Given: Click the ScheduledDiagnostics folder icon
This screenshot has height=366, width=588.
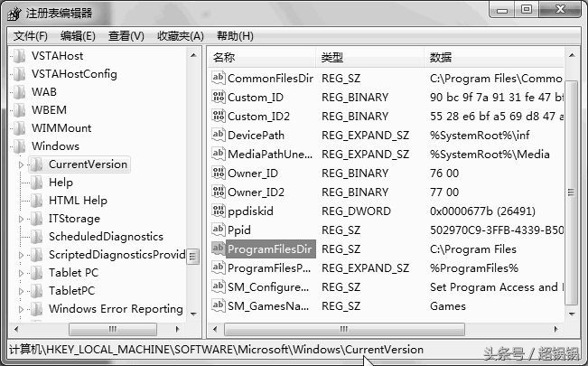Looking at the screenshot, I should point(37,237).
